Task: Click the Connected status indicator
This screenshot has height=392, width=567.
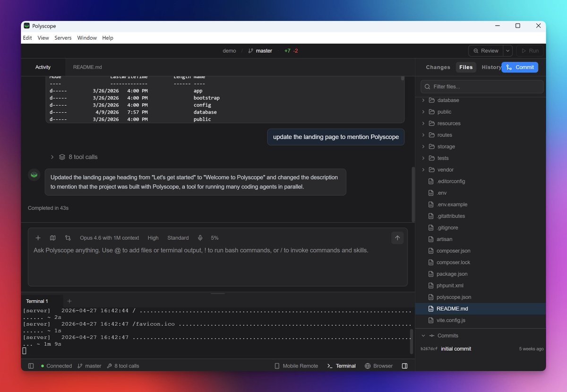Action: pyautogui.click(x=56, y=366)
